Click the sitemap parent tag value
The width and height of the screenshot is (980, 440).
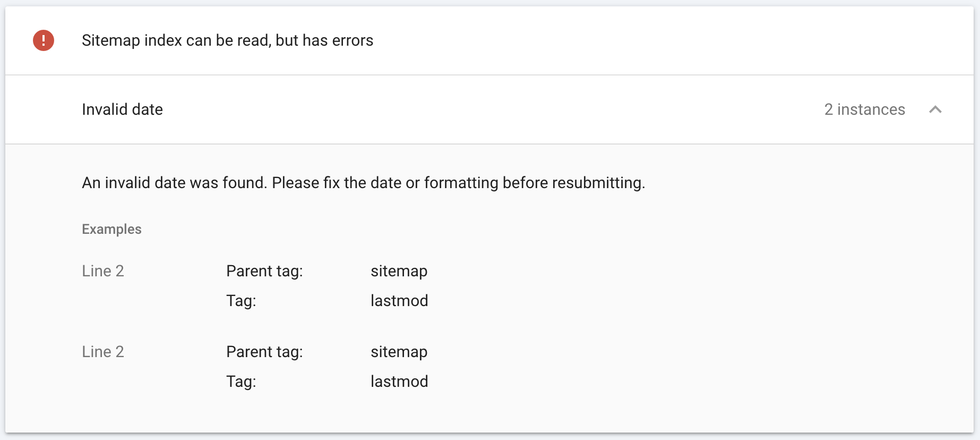(x=399, y=271)
